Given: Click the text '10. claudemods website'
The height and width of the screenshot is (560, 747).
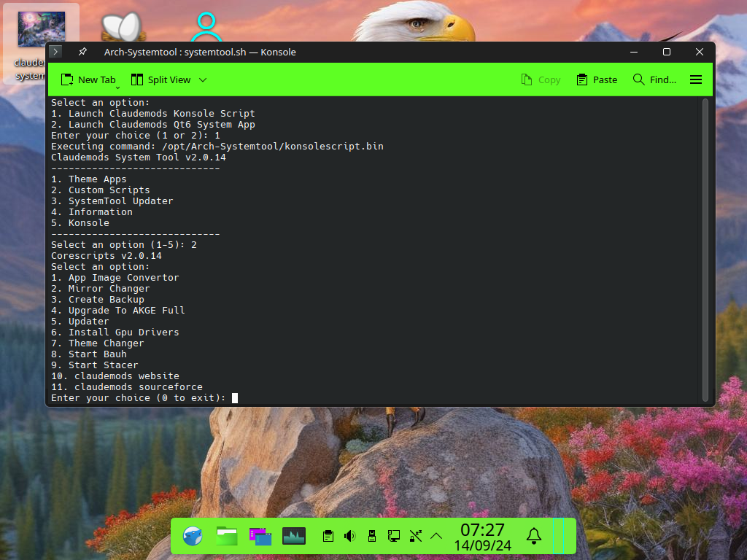Looking at the screenshot, I should 115,376.
